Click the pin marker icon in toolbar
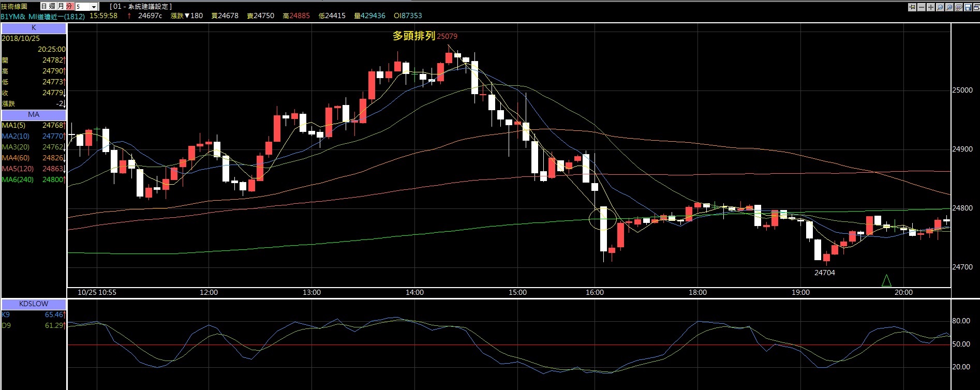Screen dimensions: 980x390 [912, 7]
